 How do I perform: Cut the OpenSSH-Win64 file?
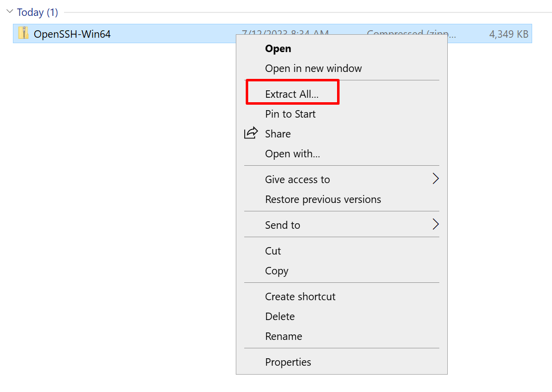point(273,251)
